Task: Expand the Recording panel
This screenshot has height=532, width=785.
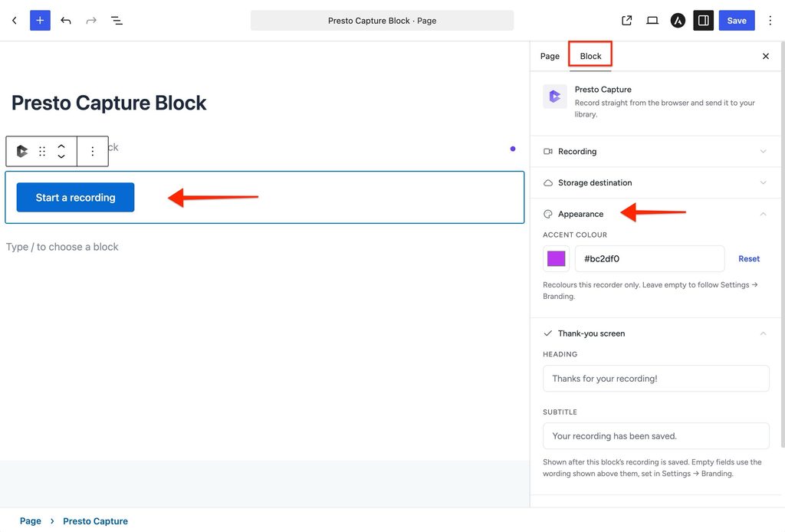Action: coord(655,151)
